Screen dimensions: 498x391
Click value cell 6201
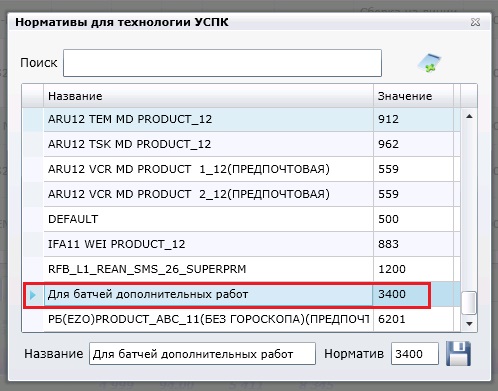413,319
